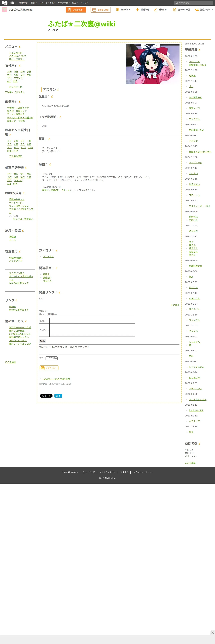
Task: Click edit pencil beside 他のサービス heading
Action: [26, 321]
